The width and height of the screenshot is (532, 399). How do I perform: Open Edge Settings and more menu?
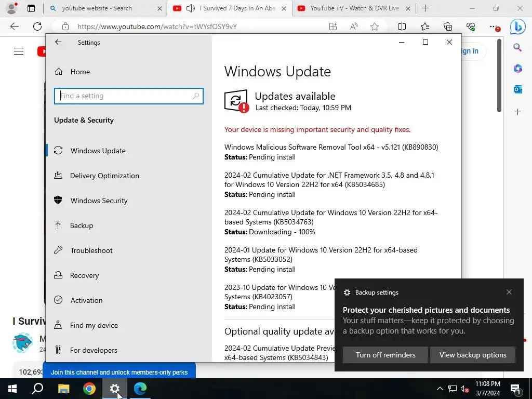(x=494, y=27)
